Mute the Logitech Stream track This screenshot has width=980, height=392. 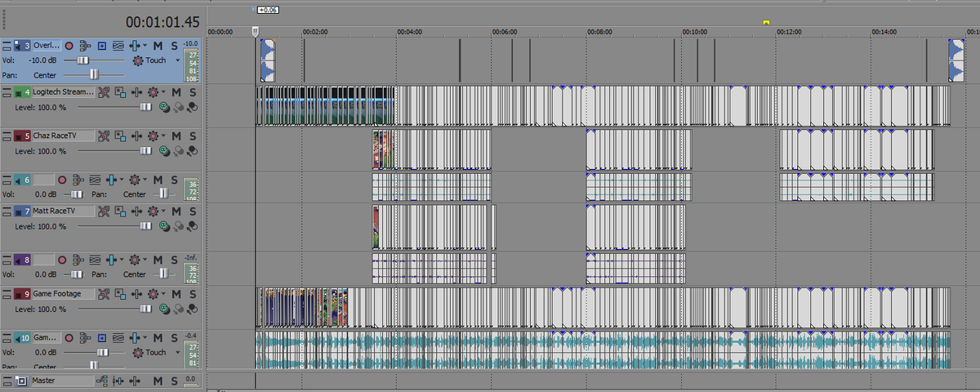177,92
